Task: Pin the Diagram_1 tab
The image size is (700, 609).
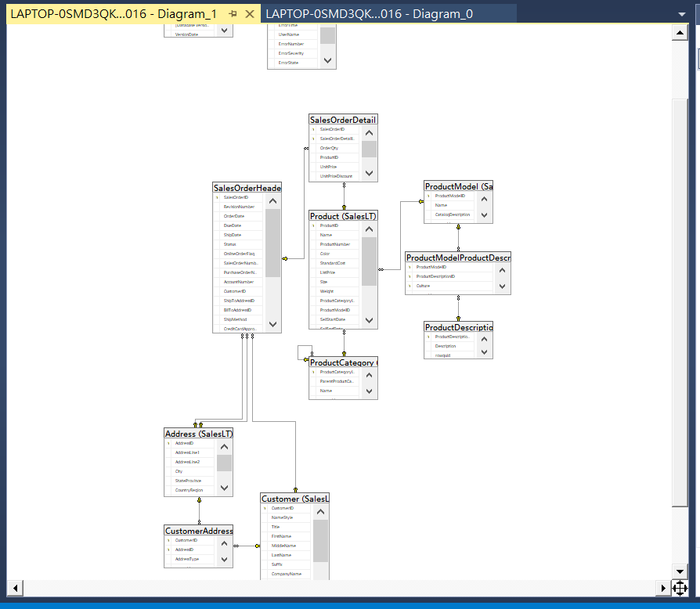Action: pos(233,14)
